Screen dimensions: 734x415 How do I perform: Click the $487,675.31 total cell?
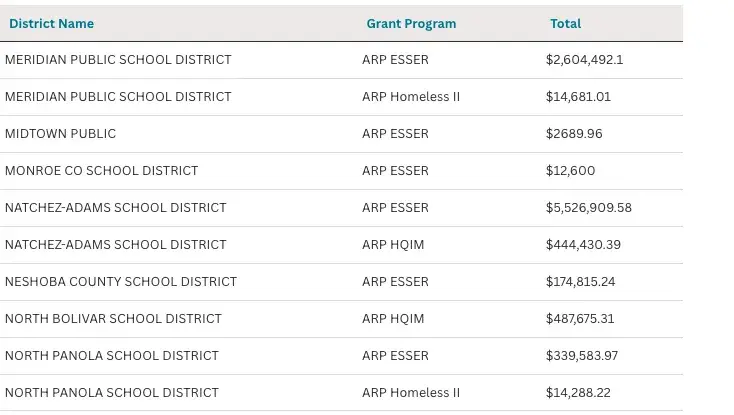pyautogui.click(x=580, y=319)
